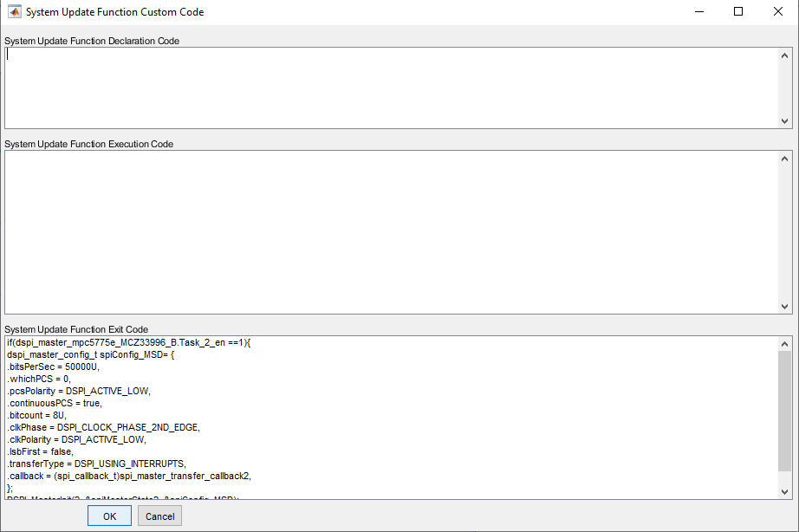Click the line '.whichPCS = 0,'
Viewport: 799px width, 532px height.
tap(39, 380)
